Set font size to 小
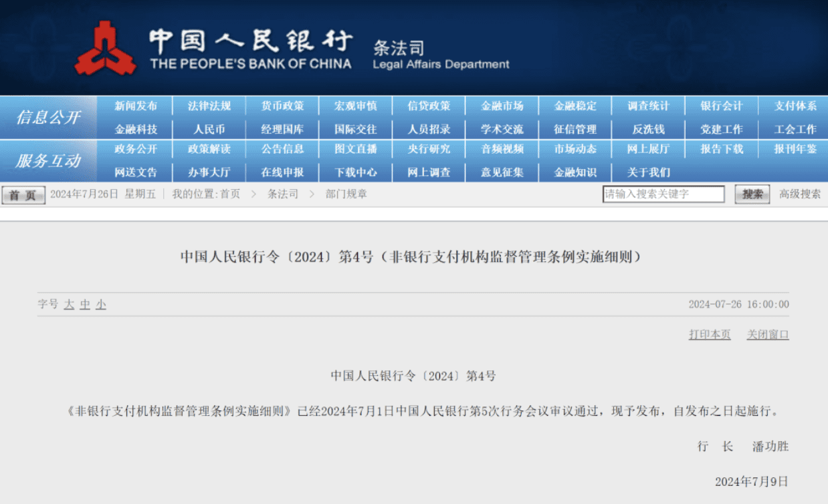Image resolution: width=828 pixels, height=504 pixels. click(x=101, y=305)
